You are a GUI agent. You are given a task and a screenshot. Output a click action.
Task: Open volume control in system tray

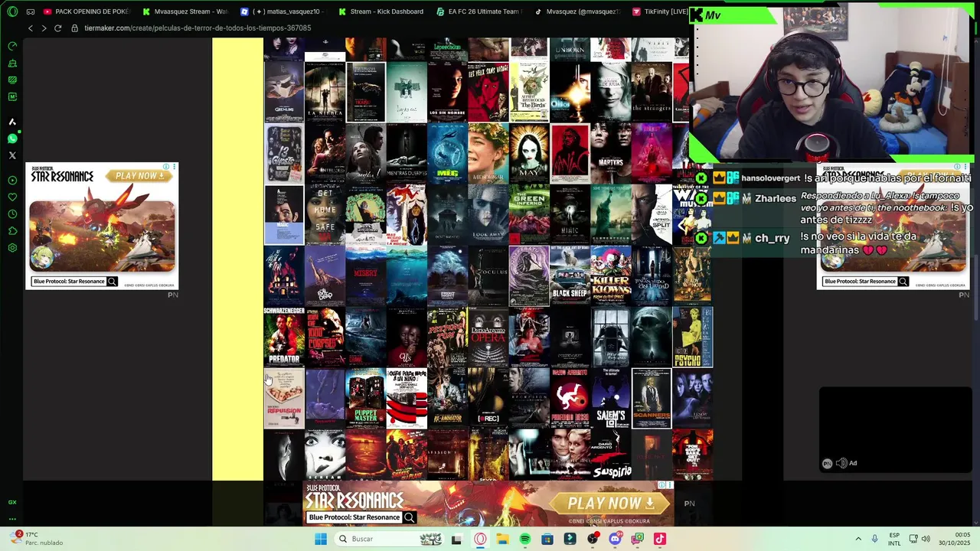click(925, 539)
